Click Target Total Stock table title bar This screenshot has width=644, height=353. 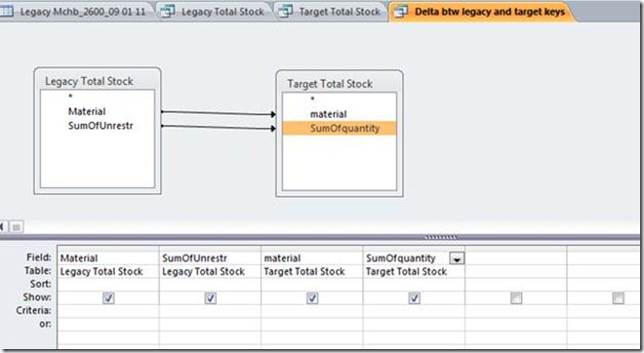tap(340, 84)
